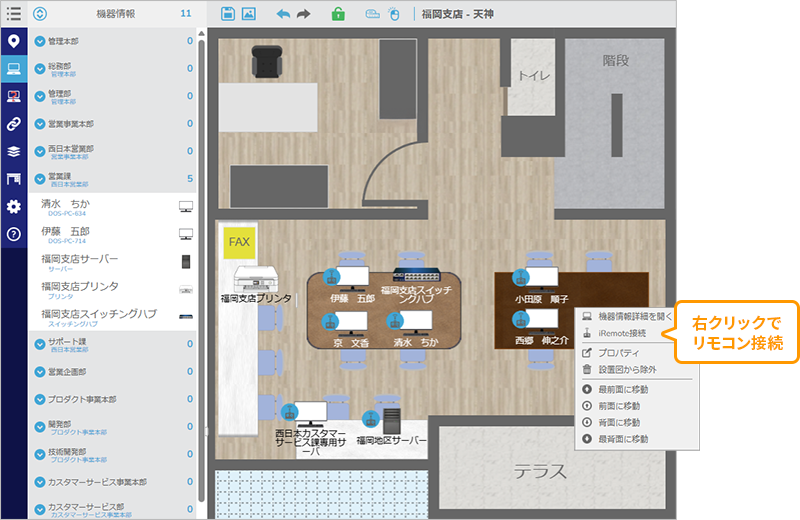The width and height of the screenshot is (800, 520).
Task: Select プロパティ in the context menu
Action: pyautogui.click(x=618, y=352)
